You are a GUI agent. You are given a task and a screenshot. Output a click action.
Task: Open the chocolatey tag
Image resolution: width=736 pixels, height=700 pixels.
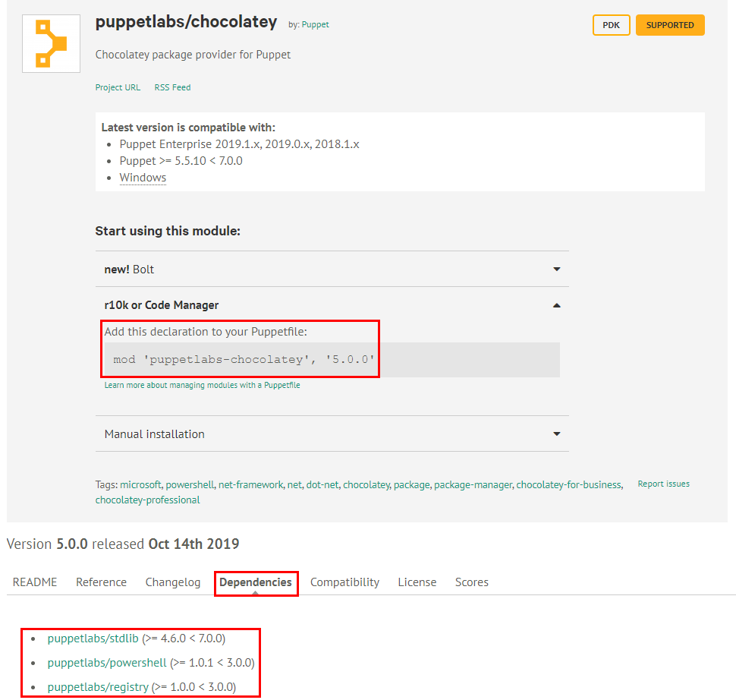click(x=366, y=484)
